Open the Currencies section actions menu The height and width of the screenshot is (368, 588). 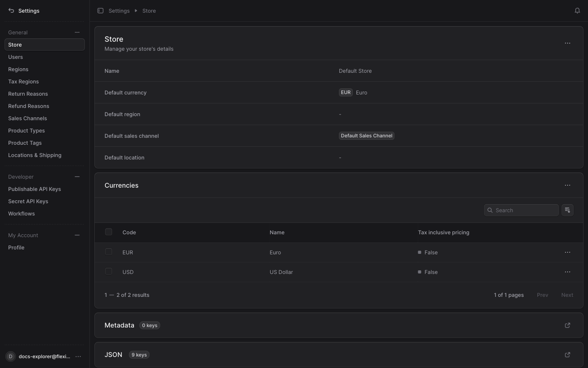[x=568, y=186]
